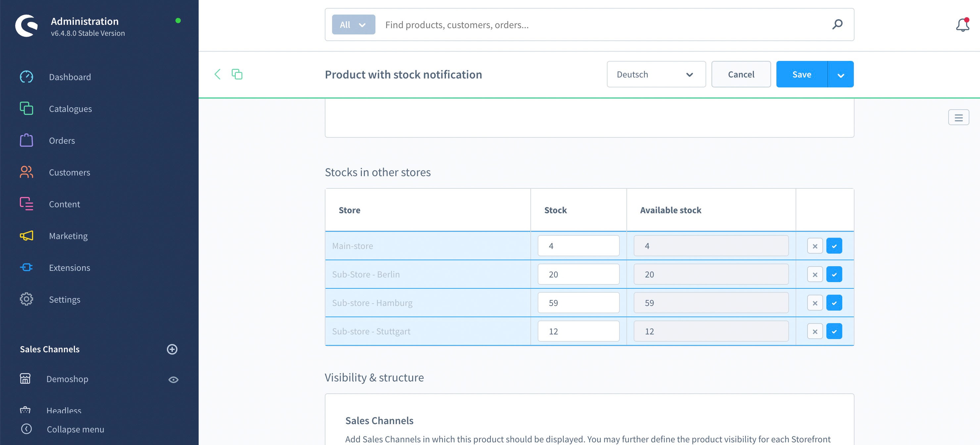Open the Customers people icon
This screenshot has height=445, width=980.
pos(26,172)
